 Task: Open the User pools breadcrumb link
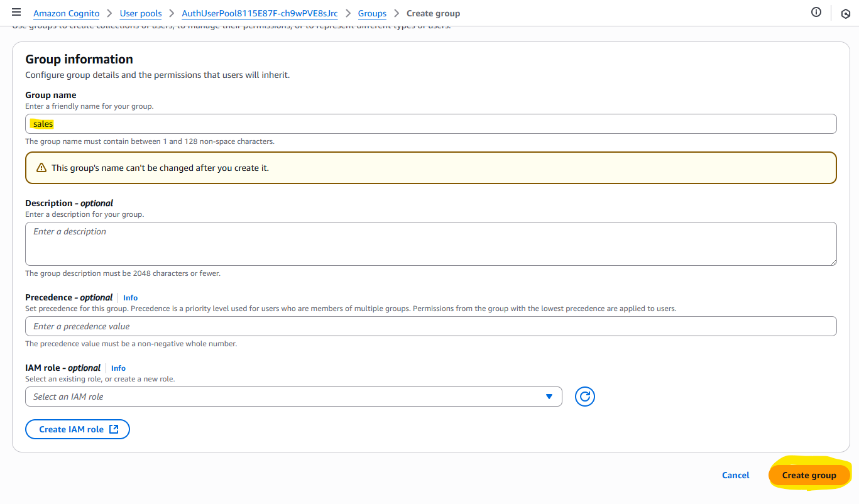pos(141,13)
